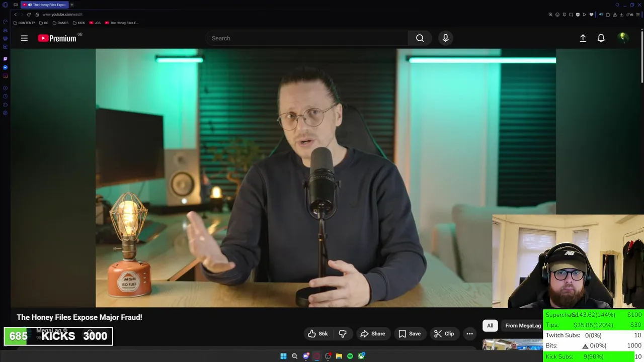Dislike the video
Viewport: 644px width, 362px height.
tap(343, 334)
